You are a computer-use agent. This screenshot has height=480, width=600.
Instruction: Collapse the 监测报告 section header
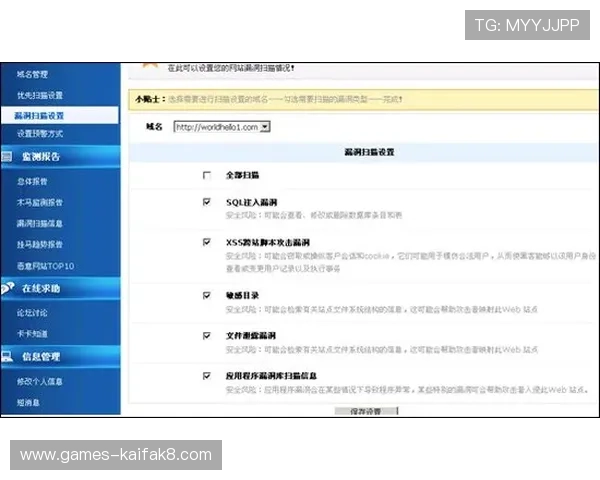point(60,157)
